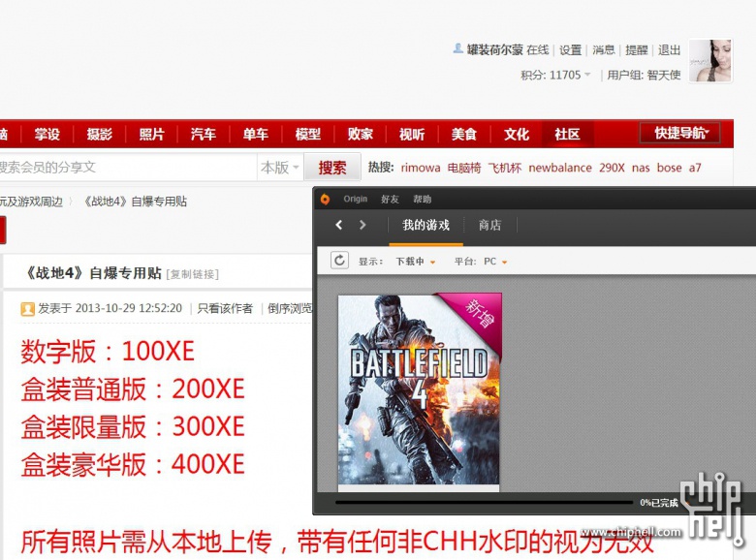Click the 只看该作者 filter link

(225, 308)
